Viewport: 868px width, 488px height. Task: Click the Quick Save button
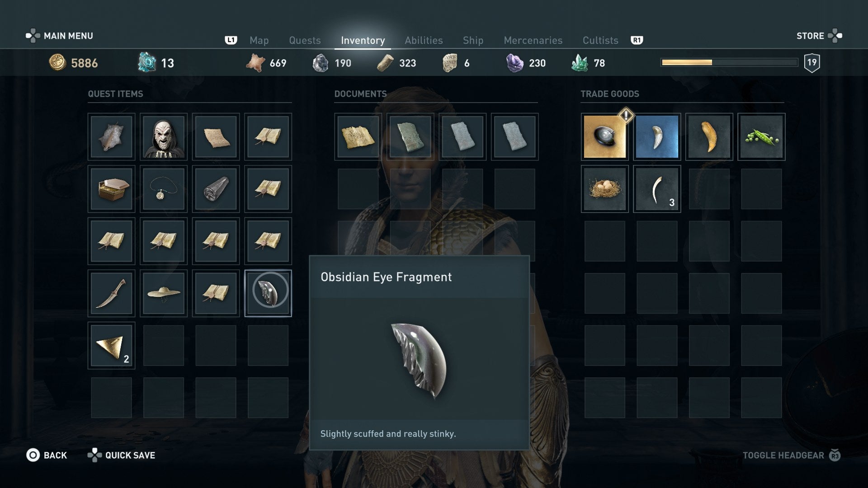point(121,455)
